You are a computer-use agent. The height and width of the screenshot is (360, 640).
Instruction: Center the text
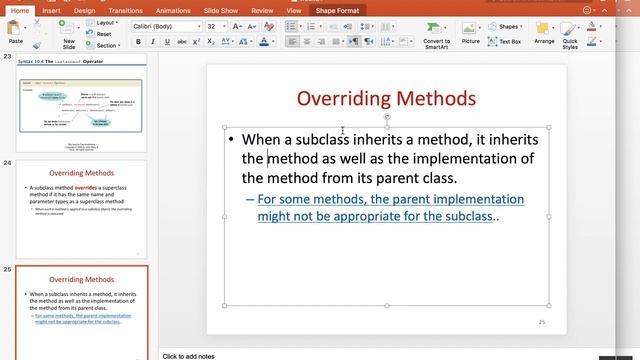pos(307,42)
